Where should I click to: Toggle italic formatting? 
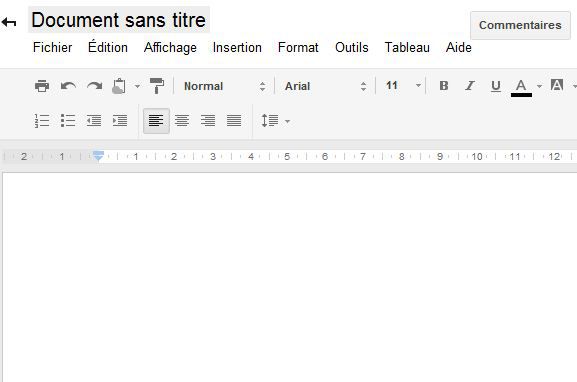pos(470,86)
